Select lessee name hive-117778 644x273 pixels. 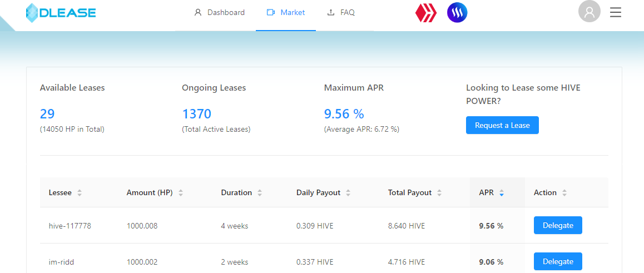click(70, 225)
